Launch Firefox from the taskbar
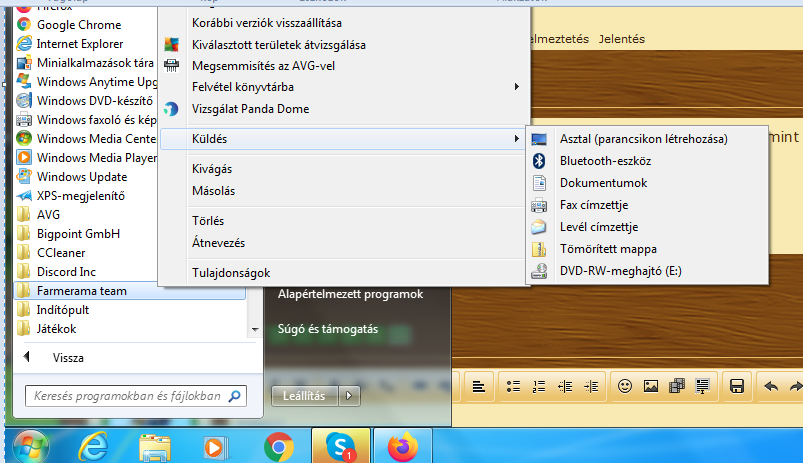The height and width of the screenshot is (463, 803). coord(403,445)
